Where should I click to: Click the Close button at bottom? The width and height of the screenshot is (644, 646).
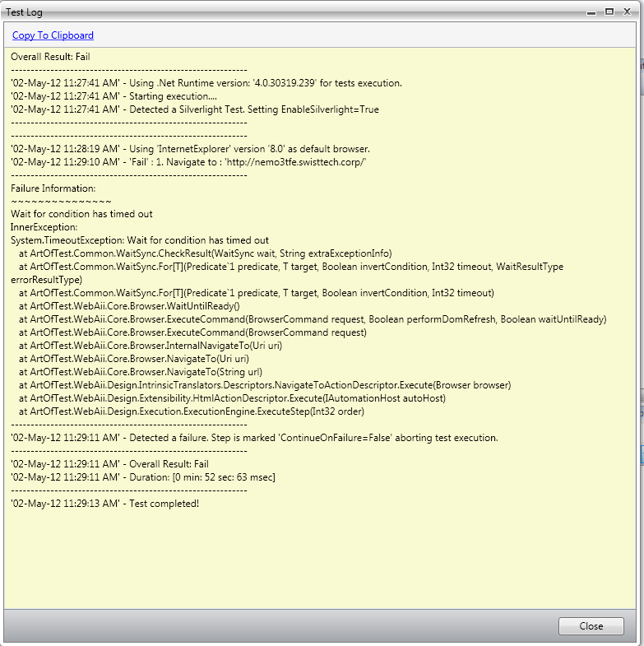click(591, 625)
